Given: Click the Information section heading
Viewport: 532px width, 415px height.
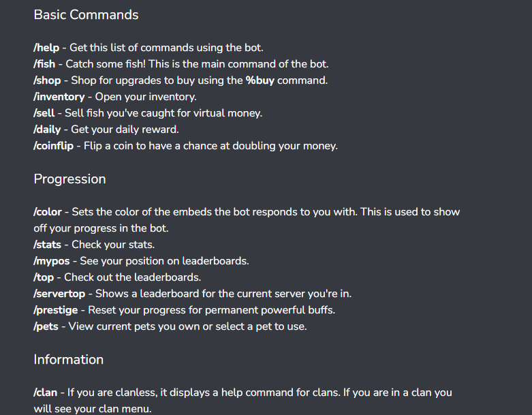Looking at the screenshot, I should coord(69,359).
